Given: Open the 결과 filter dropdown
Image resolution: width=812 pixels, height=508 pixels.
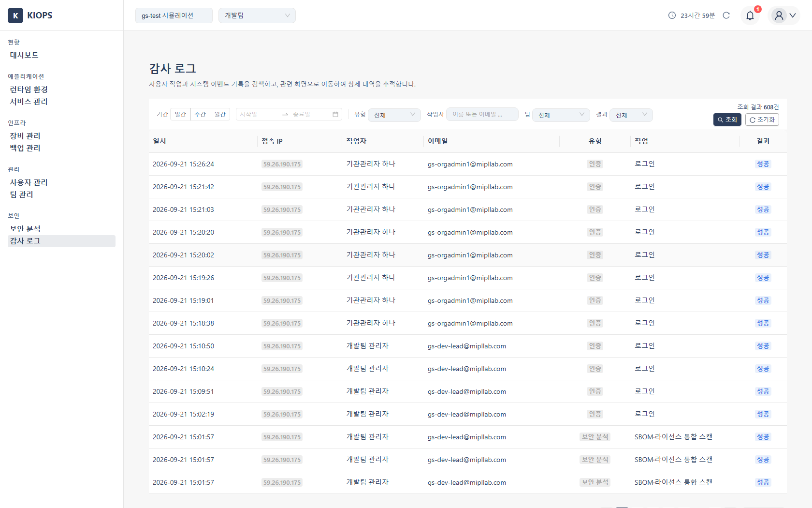Looking at the screenshot, I should coord(631,115).
